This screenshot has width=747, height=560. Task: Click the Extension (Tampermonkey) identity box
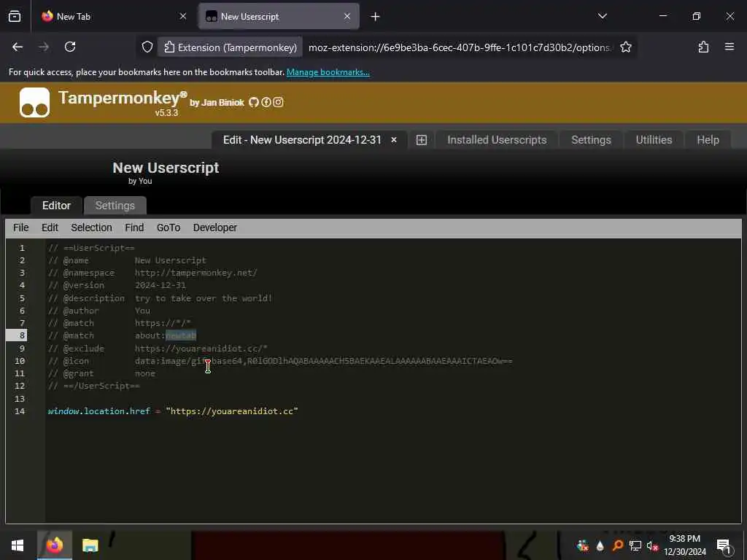(230, 47)
